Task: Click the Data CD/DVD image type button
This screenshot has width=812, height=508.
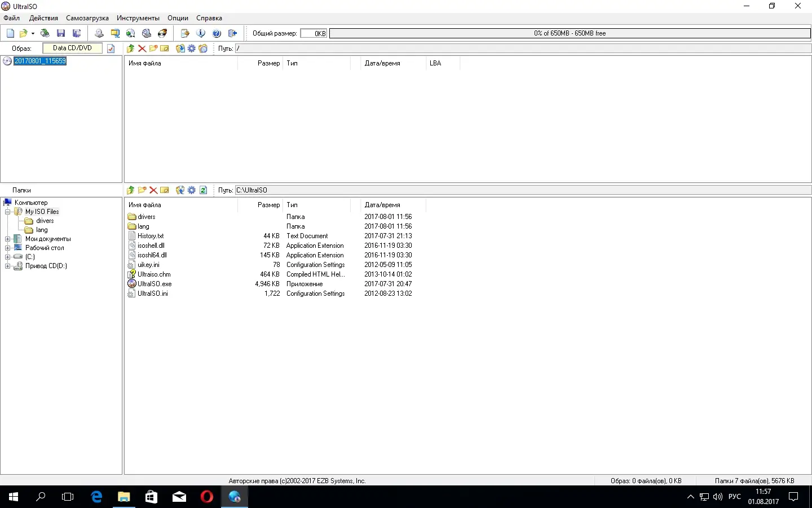Action: coord(73,49)
